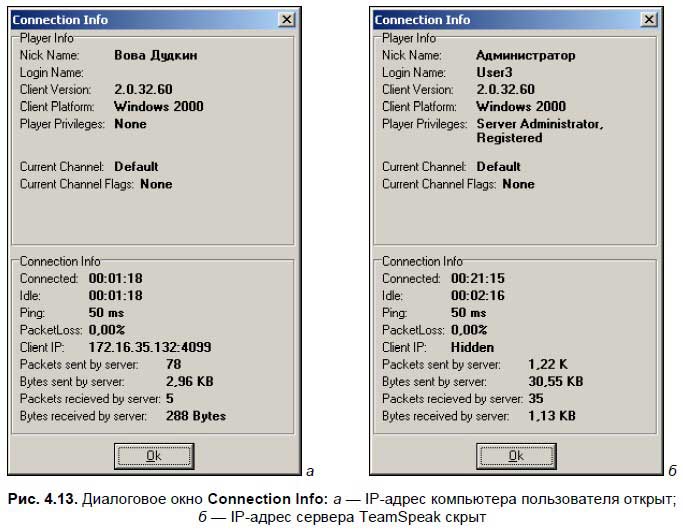The height and width of the screenshot is (530, 683).
Task: Click the 1,13 KB bytes received value
Action: tap(551, 415)
